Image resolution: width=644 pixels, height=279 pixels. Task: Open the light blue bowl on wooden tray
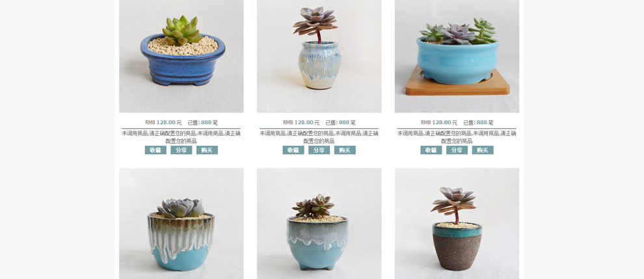pos(457,57)
